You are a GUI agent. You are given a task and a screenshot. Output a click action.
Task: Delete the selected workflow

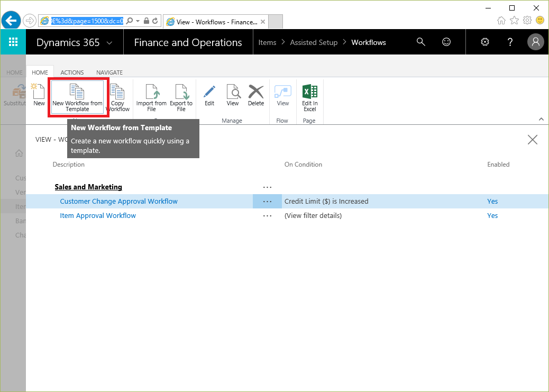click(x=256, y=95)
